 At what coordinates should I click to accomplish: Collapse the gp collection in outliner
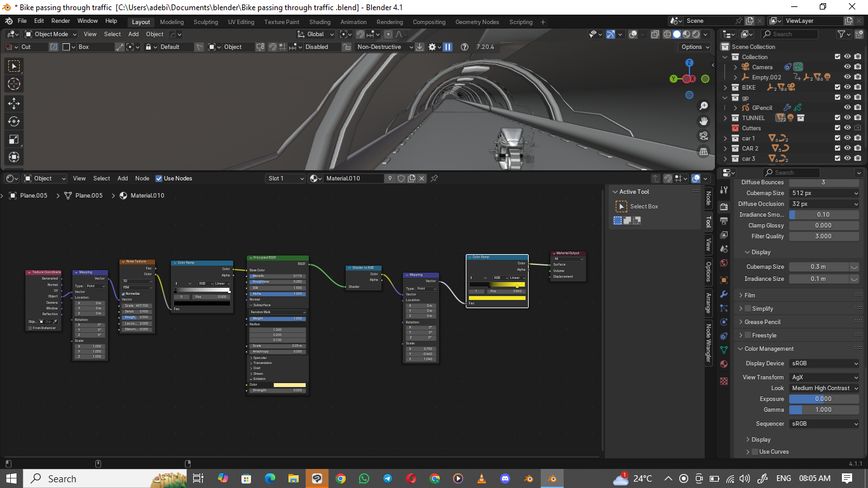[726, 98]
